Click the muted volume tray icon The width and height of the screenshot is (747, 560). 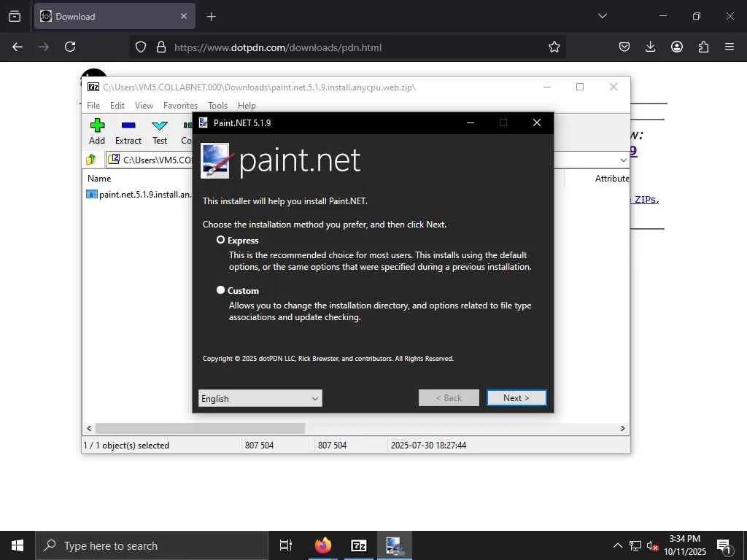(652, 545)
